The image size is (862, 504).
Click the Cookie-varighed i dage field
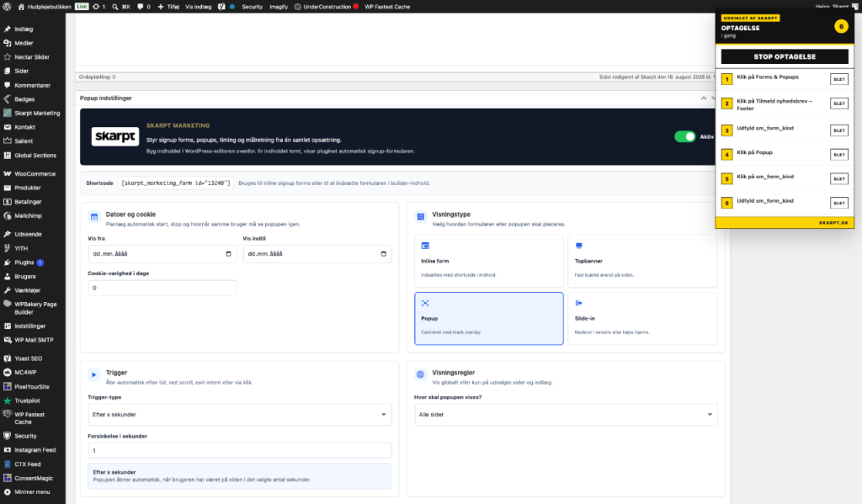tap(162, 288)
